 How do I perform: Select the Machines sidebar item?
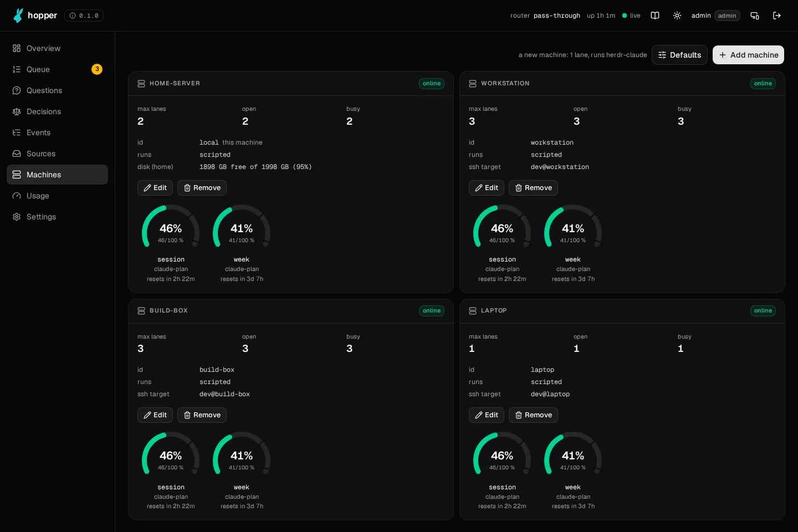pos(57,175)
